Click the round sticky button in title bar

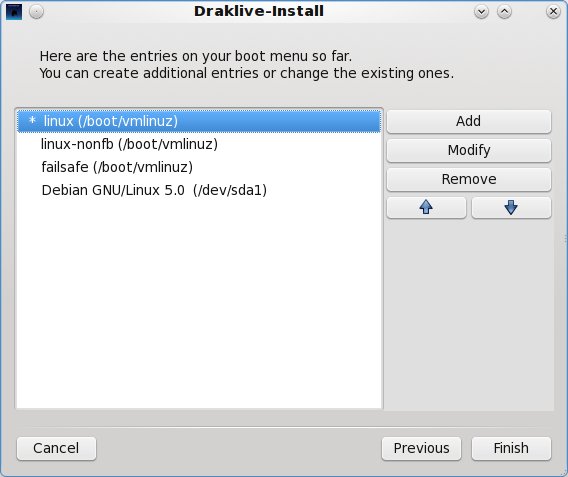[x=36, y=12]
